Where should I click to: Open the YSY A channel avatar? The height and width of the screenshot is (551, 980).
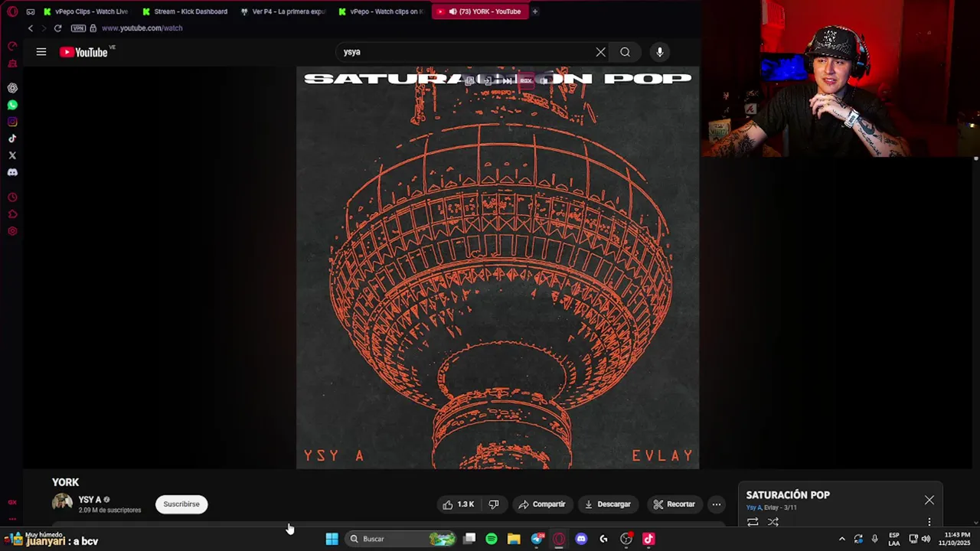coord(62,504)
